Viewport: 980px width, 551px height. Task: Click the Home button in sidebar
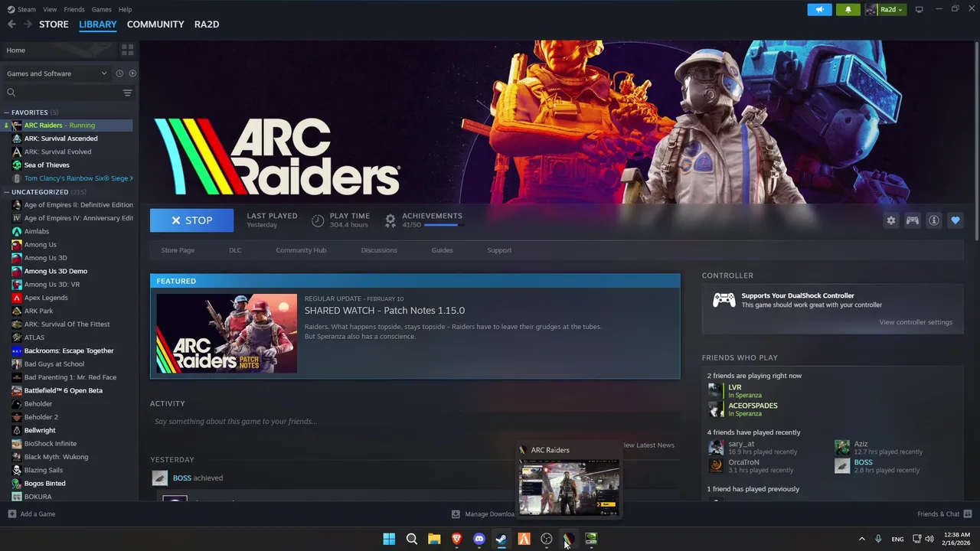(x=59, y=50)
